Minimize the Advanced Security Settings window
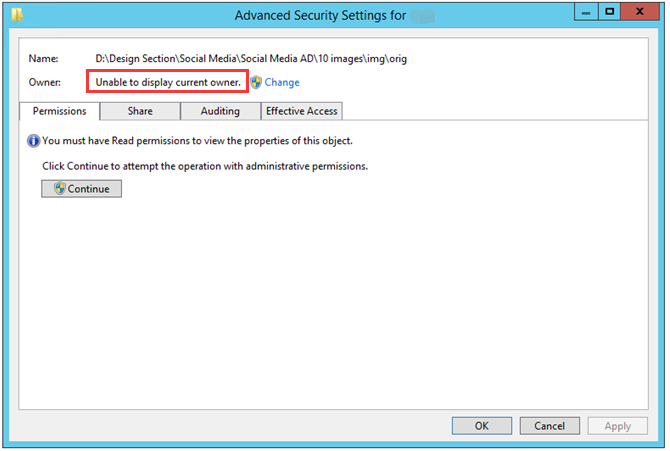670x451 pixels. 586,12
